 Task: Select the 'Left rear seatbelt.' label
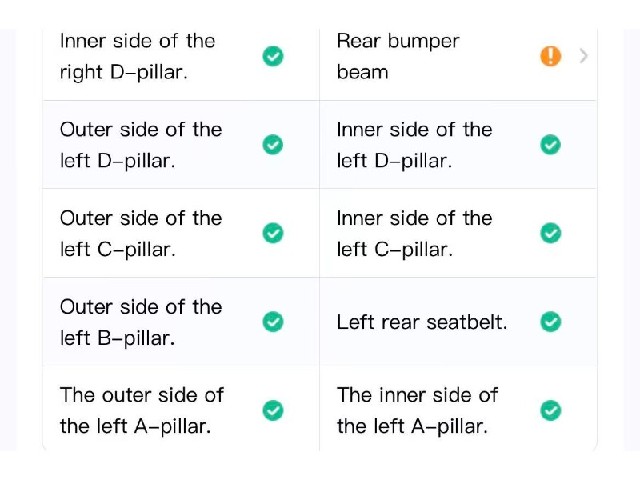coord(422,322)
